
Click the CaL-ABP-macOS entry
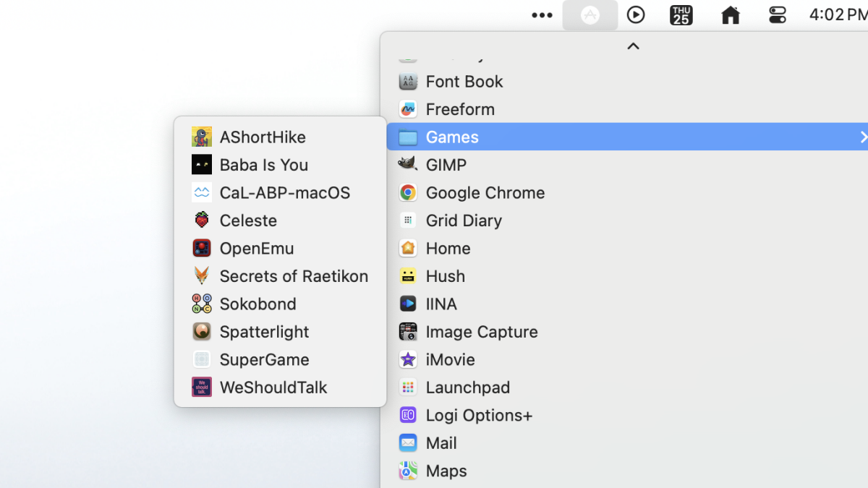click(x=284, y=193)
